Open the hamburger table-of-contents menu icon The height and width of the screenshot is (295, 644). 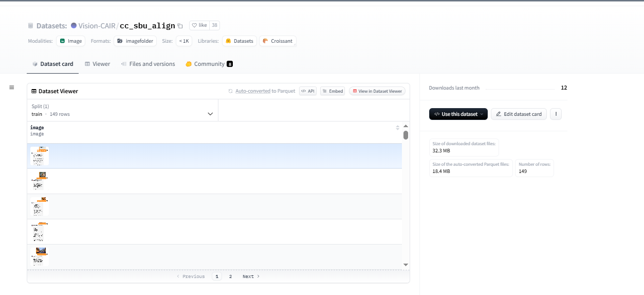point(11,88)
